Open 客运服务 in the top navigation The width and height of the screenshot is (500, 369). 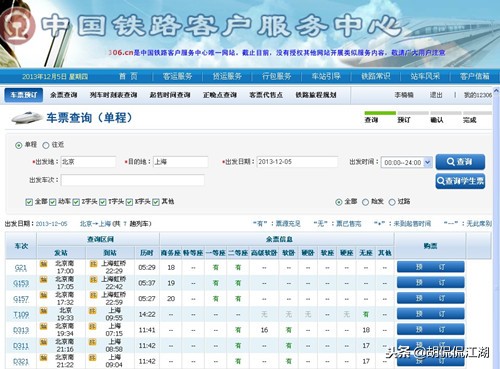pos(177,76)
